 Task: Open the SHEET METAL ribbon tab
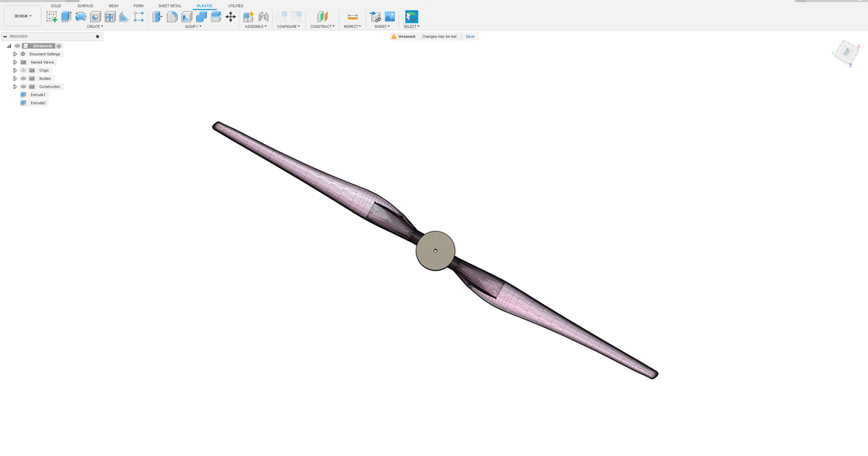(169, 5)
